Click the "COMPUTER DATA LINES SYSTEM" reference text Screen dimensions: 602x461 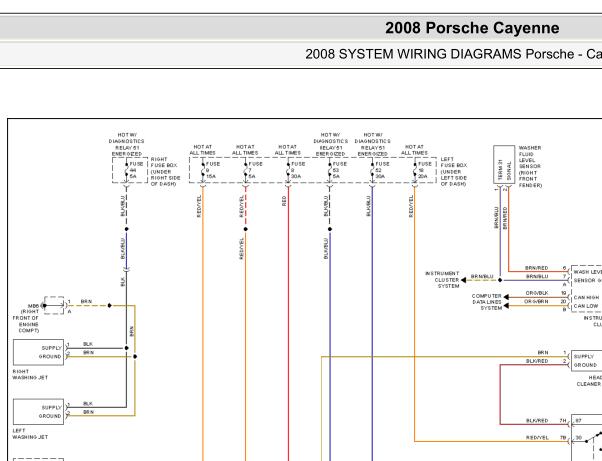(x=487, y=302)
